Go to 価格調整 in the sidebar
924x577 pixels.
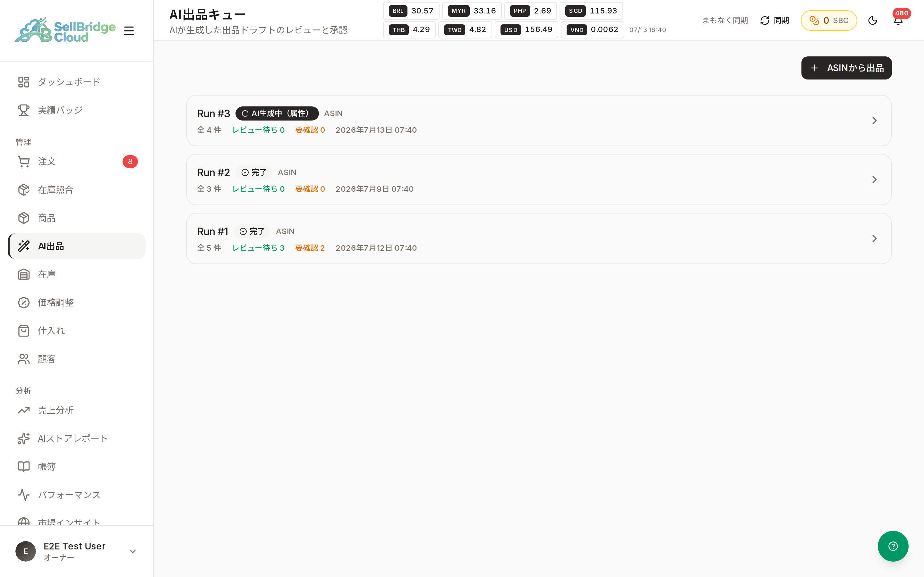[77, 303]
